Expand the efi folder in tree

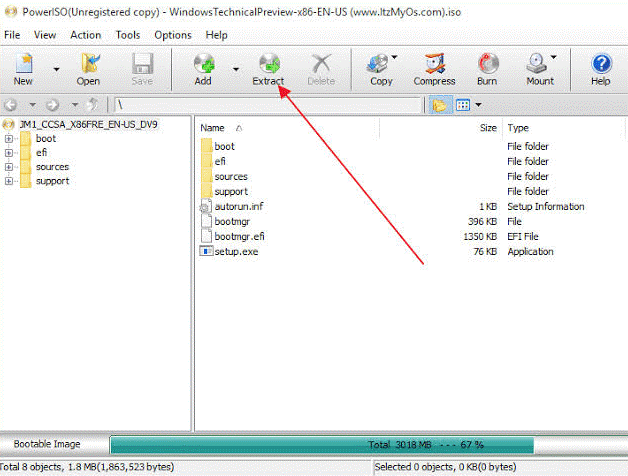(9, 153)
